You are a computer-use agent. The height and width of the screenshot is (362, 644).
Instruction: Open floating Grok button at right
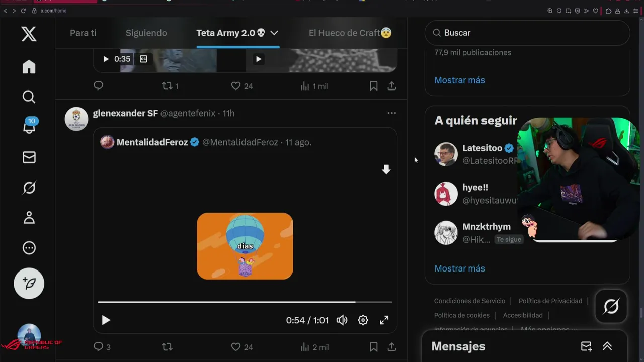611,306
